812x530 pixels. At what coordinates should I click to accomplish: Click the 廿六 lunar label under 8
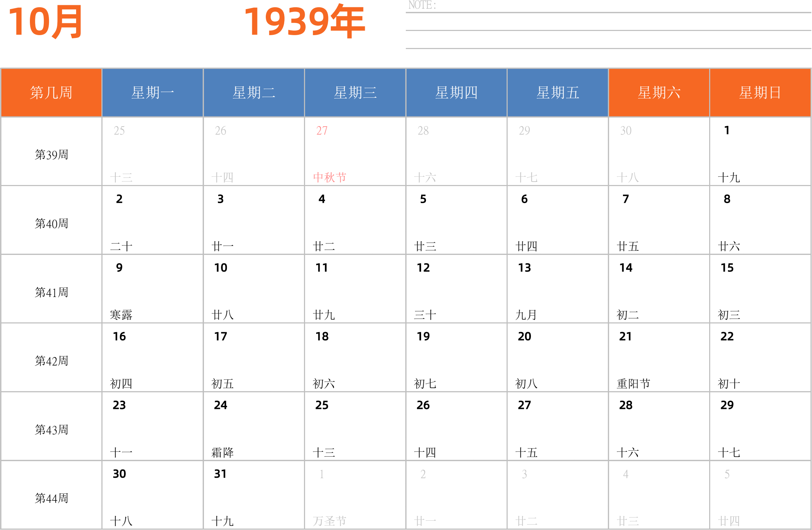[x=729, y=246]
